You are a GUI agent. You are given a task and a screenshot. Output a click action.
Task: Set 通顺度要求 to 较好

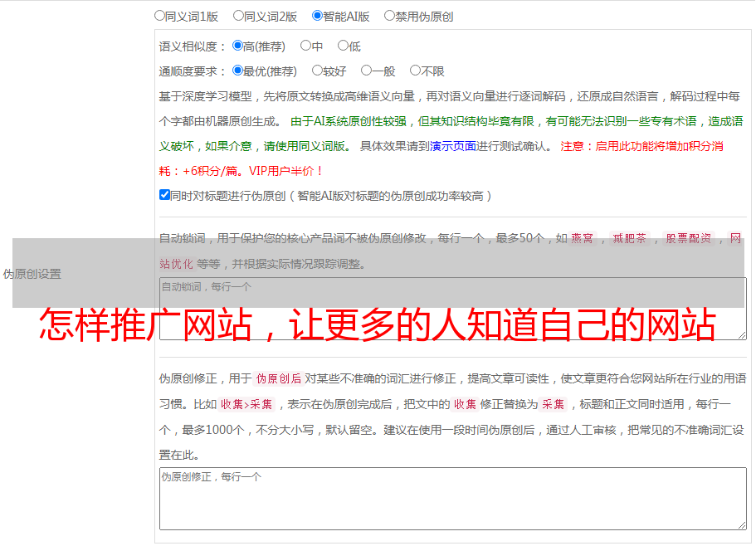click(x=317, y=71)
